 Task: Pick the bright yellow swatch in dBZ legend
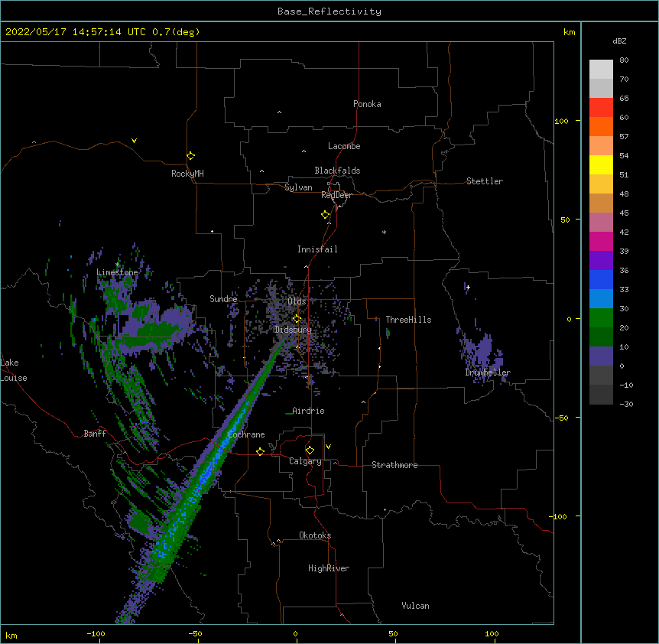coord(601,164)
